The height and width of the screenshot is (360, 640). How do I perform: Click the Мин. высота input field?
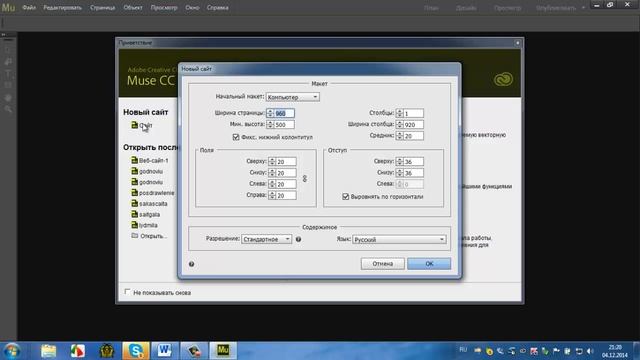coord(284,124)
